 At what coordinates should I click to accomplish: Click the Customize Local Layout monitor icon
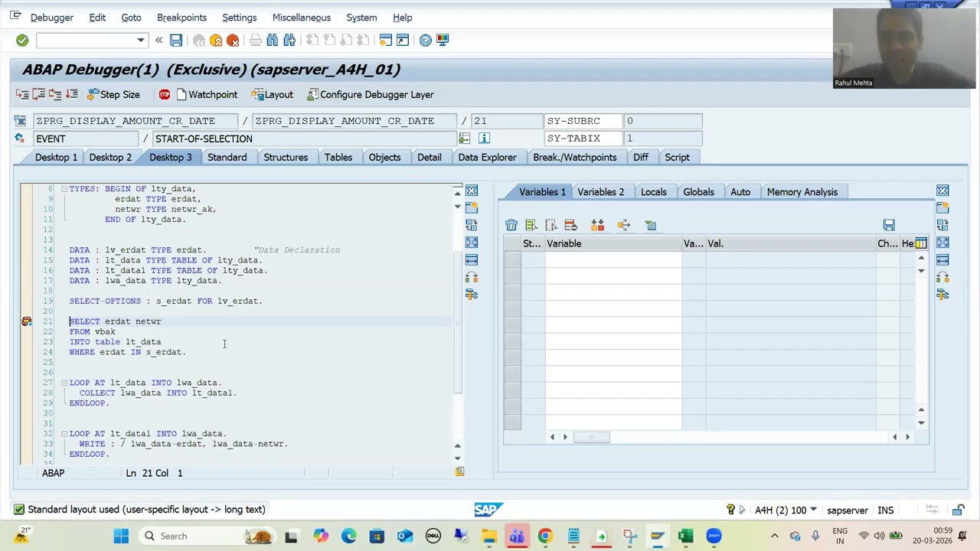443,40
